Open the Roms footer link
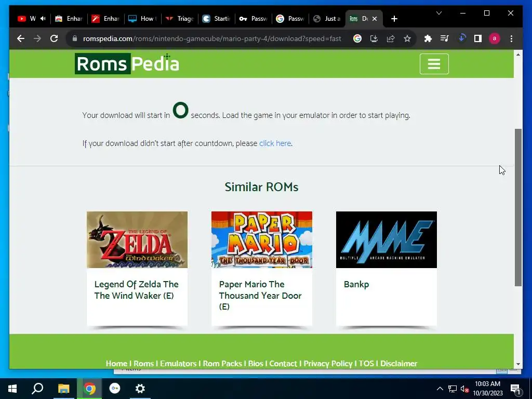 tap(143, 364)
